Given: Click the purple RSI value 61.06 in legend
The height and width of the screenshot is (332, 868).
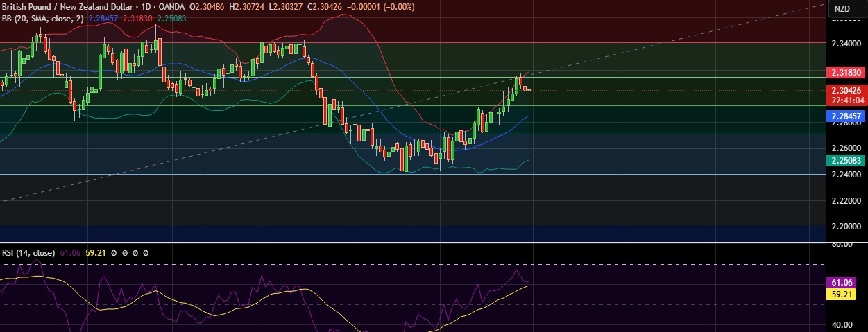Looking at the screenshot, I should [70, 253].
